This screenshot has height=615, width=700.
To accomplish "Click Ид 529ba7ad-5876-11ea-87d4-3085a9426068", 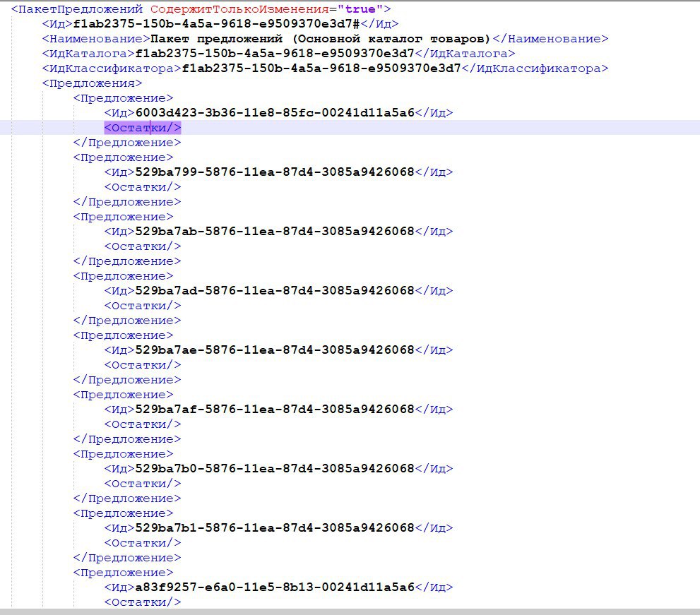I will [275, 290].
